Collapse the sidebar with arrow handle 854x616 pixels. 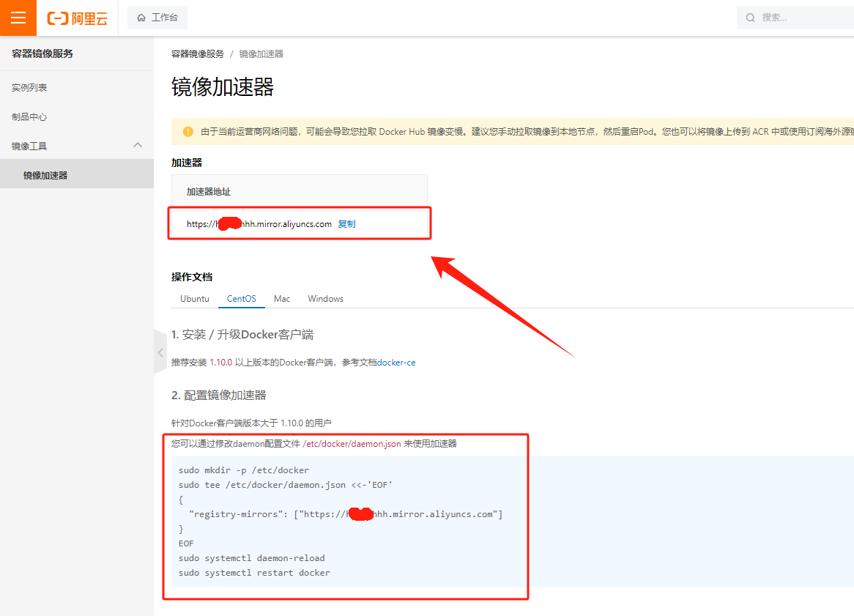tap(160, 352)
